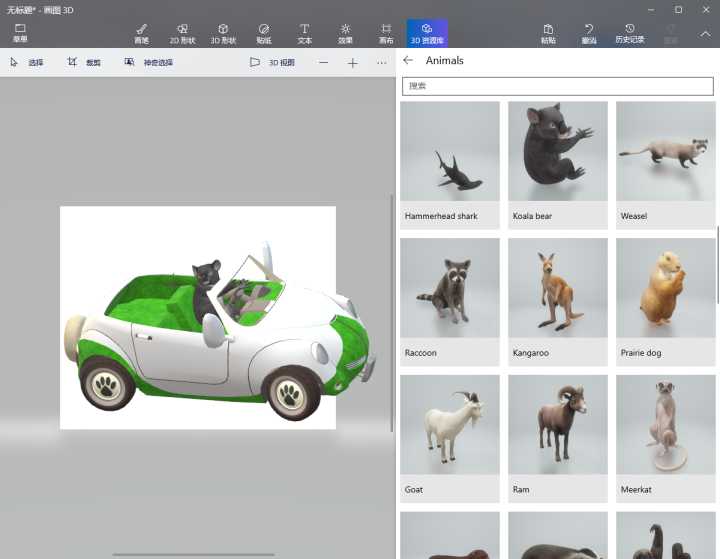
Task: Go back from the Animals category
Action: [408, 61]
